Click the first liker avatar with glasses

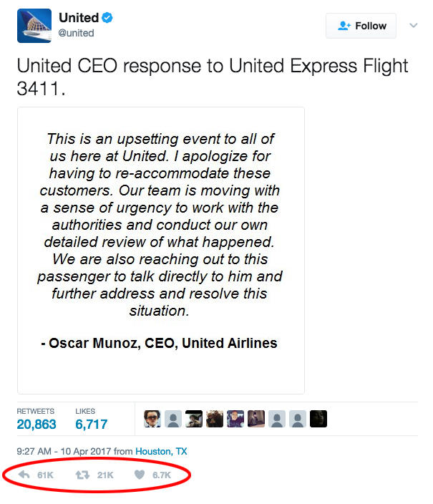[152, 419]
